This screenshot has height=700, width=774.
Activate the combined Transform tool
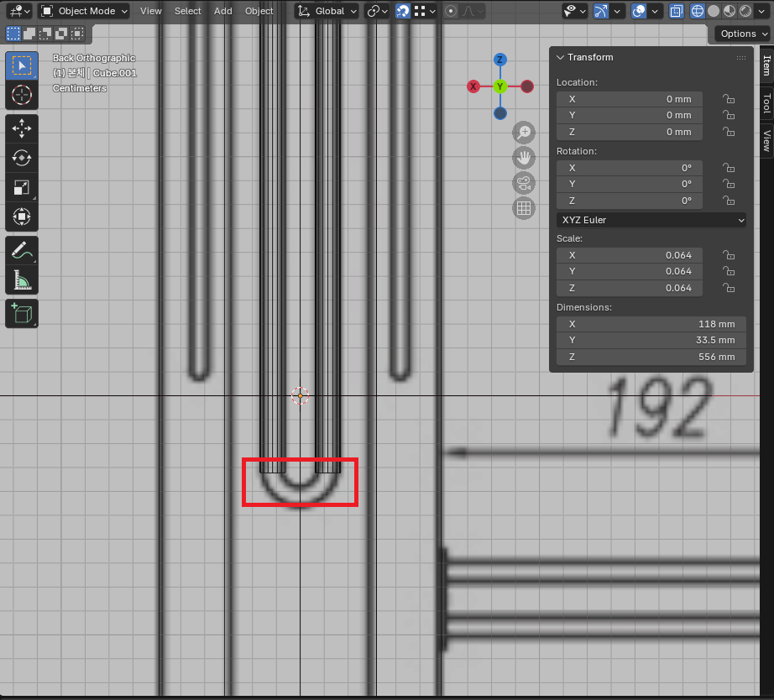22,217
